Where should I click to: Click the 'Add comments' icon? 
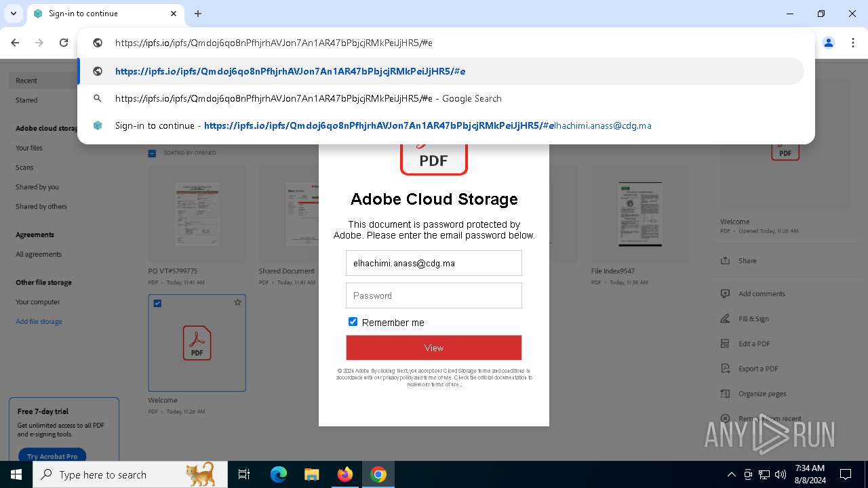726,294
